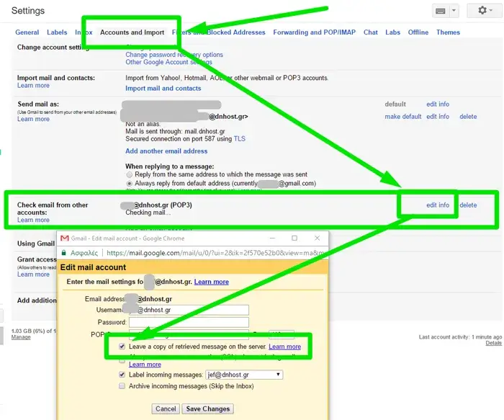The image size is (504, 420).
Task: Click Change password recovery options link
Action: (174, 55)
